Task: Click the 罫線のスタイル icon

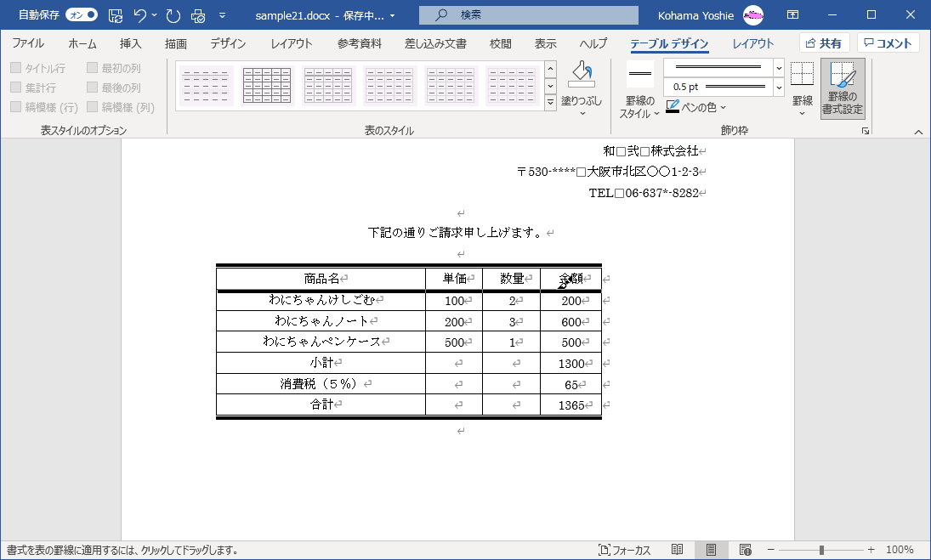Action: point(640,74)
